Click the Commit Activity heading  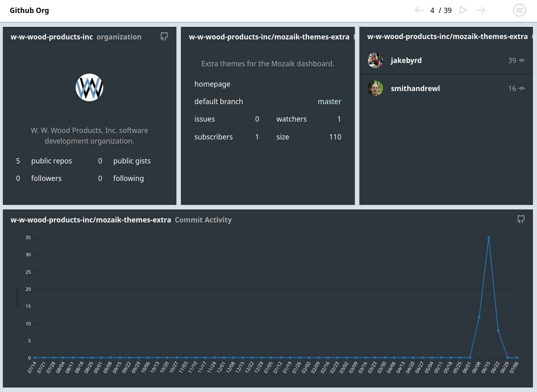pos(203,220)
